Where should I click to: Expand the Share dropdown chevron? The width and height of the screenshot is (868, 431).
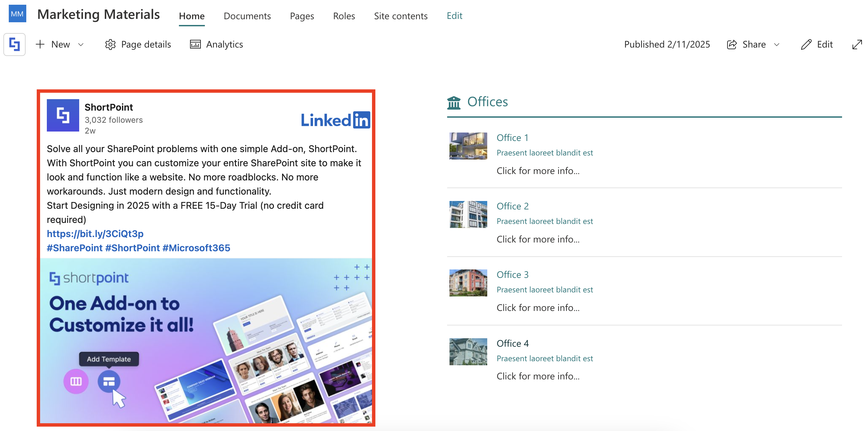coord(777,45)
